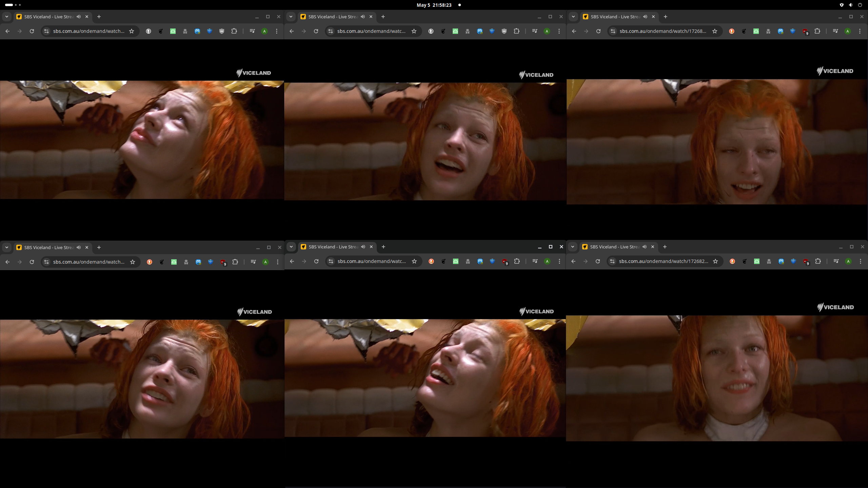
Task: Open media controls icon in top-left window
Action: pyautogui.click(x=252, y=31)
